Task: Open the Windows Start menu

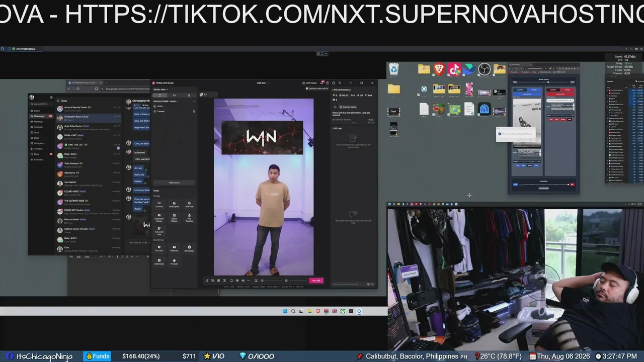Action: [x=285, y=311]
